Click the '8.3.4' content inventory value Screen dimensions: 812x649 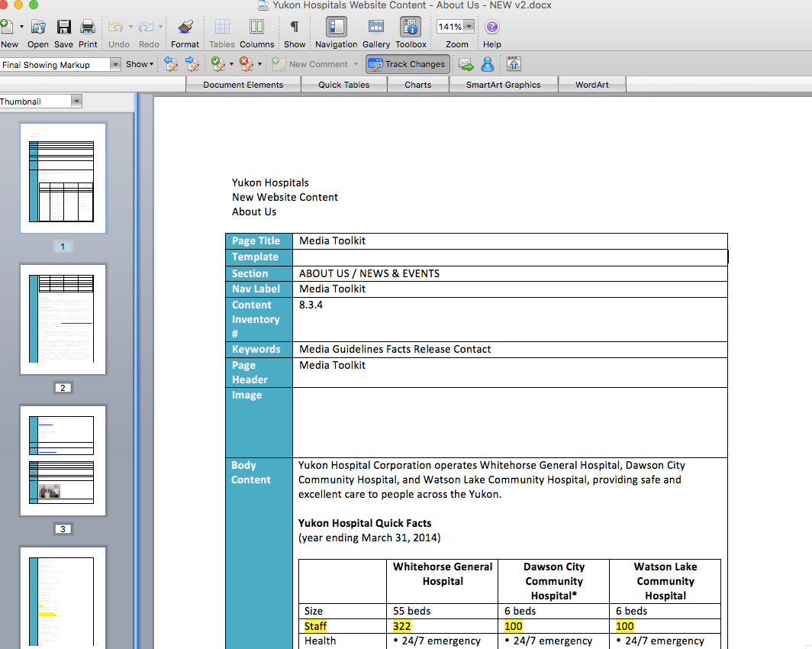point(311,305)
